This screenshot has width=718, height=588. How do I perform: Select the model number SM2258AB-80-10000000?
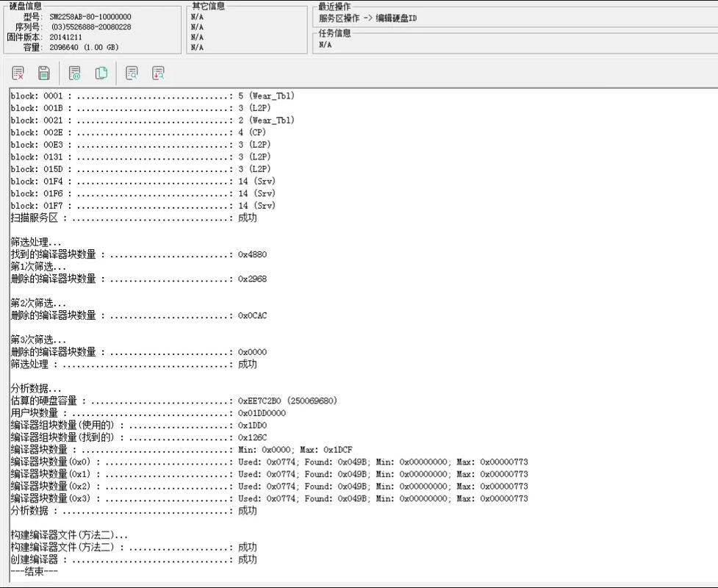(x=90, y=16)
